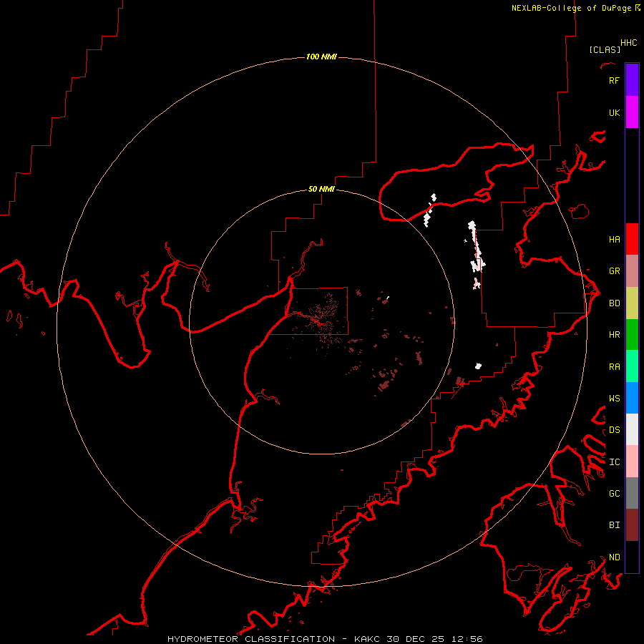Click the BD legend label
The height and width of the screenshot is (644, 644).
614,303
